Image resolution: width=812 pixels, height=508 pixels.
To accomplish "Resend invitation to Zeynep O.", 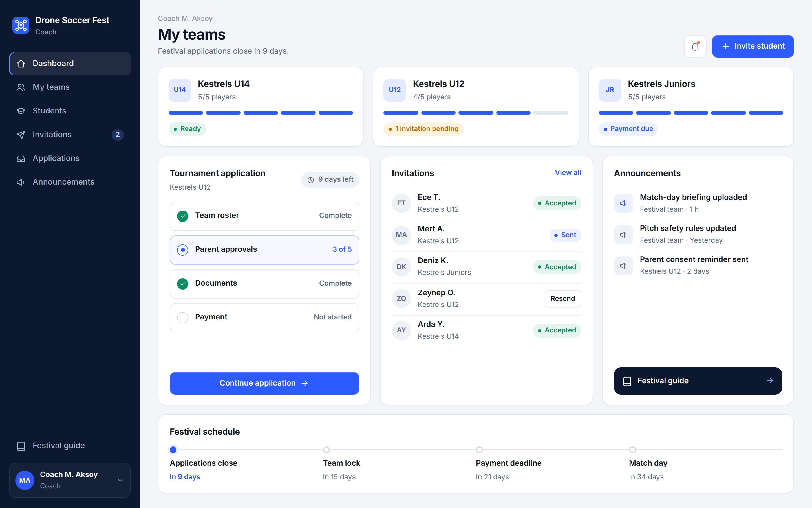I will 563,299.
